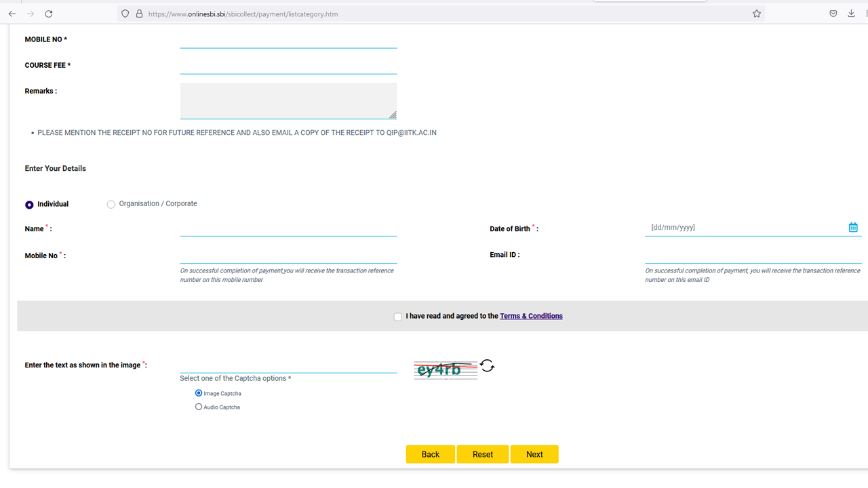Viewport: 868px width, 488px height.
Task: Click the browser back arrow
Action: pos(12,14)
